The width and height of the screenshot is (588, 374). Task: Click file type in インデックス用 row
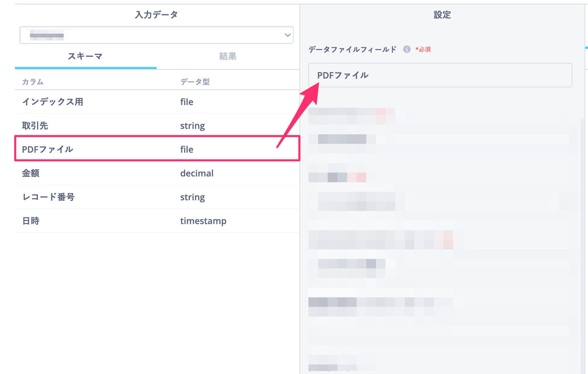[x=186, y=102]
